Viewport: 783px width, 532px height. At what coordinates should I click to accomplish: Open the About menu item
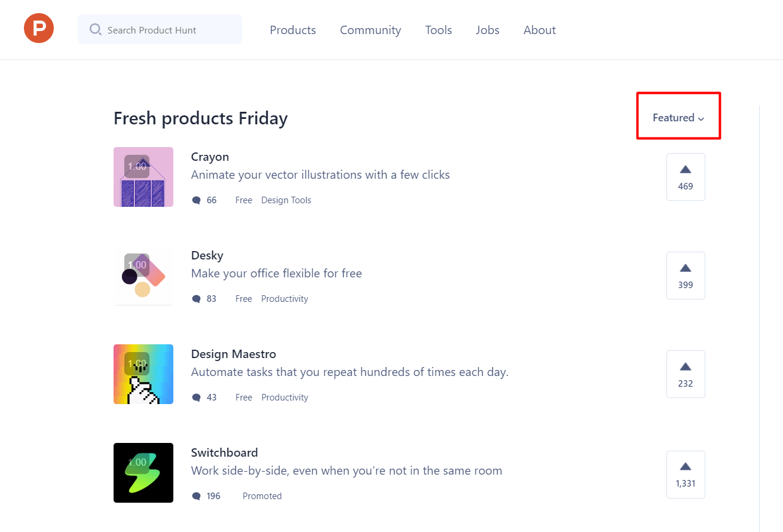pyautogui.click(x=540, y=30)
